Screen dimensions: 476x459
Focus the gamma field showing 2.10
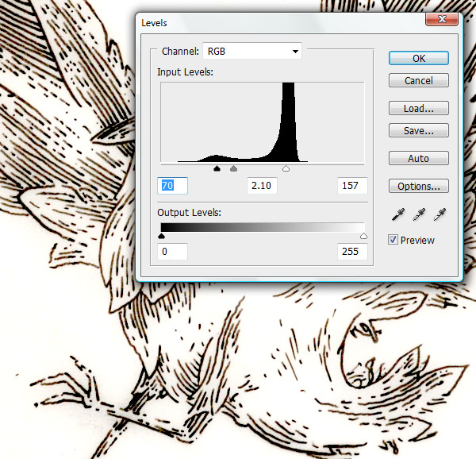[262, 185]
